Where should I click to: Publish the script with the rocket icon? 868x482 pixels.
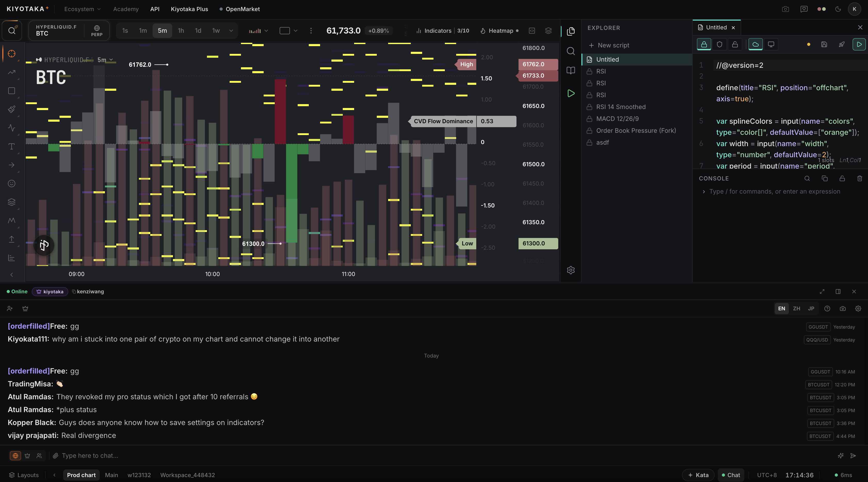pyautogui.click(x=842, y=44)
